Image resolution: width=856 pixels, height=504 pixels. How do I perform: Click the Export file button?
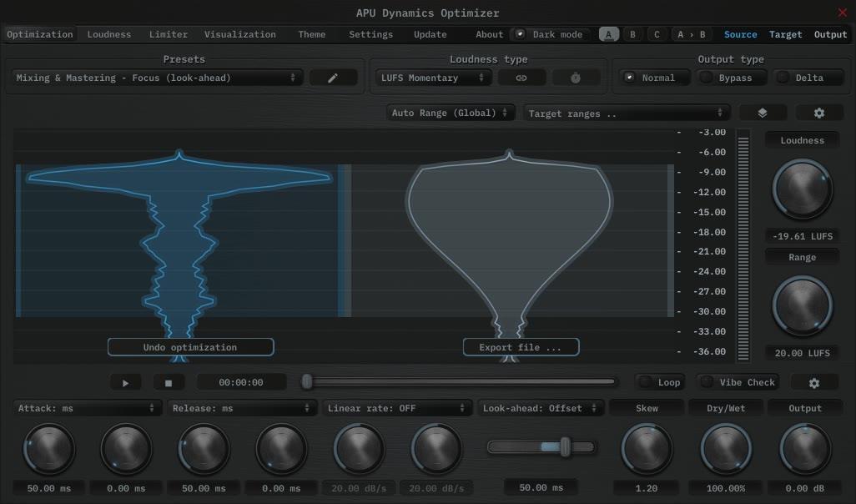521,347
